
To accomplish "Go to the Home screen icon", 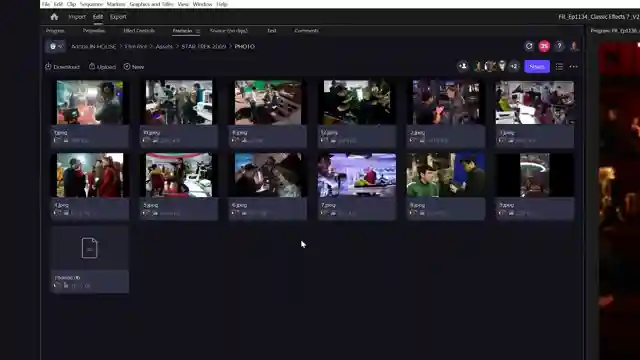I will pyautogui.click(x=54, y=17).
